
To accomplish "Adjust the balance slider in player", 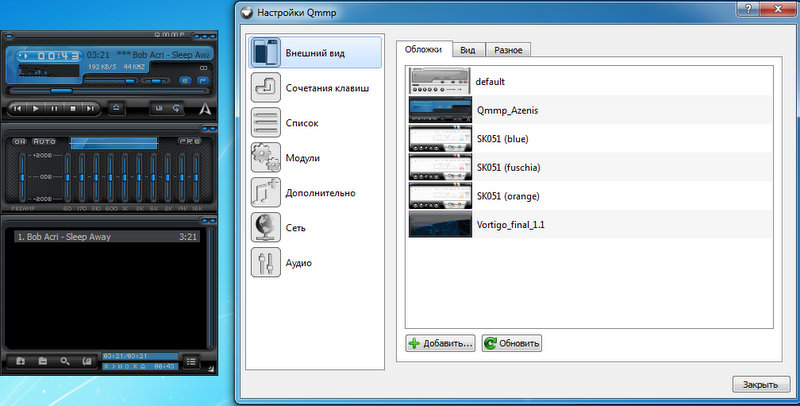I will click(156, 81).
